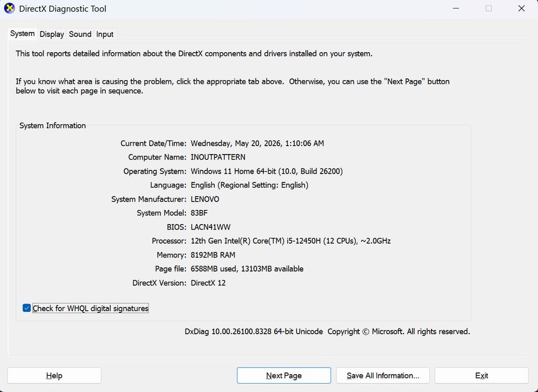
Task: Click the System Information group label
Action: (53, 125)
